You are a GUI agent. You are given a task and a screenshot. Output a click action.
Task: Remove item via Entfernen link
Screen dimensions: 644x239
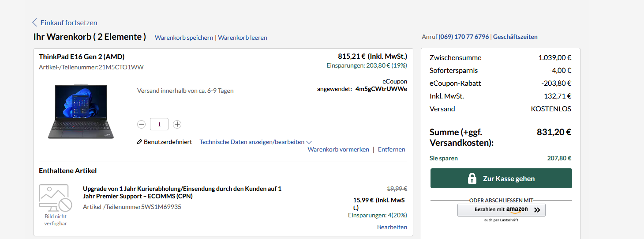(x=392, y=149)
